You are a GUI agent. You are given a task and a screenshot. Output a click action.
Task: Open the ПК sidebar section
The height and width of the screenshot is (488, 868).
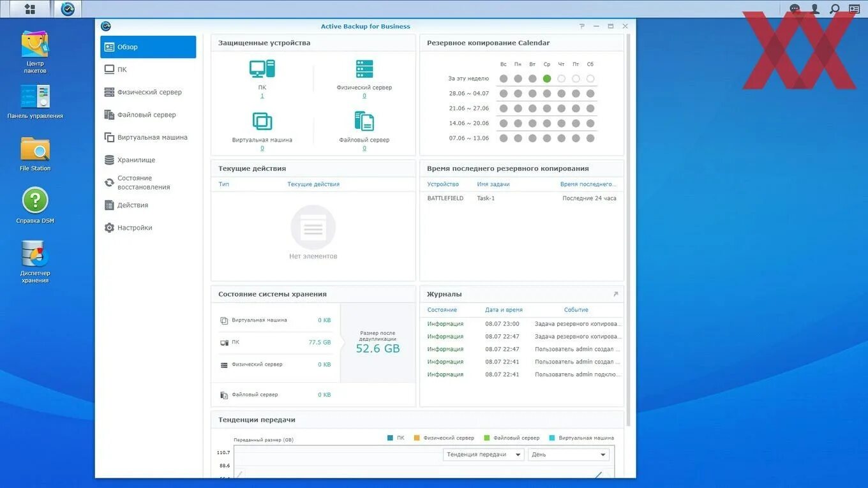click(148, 70)
